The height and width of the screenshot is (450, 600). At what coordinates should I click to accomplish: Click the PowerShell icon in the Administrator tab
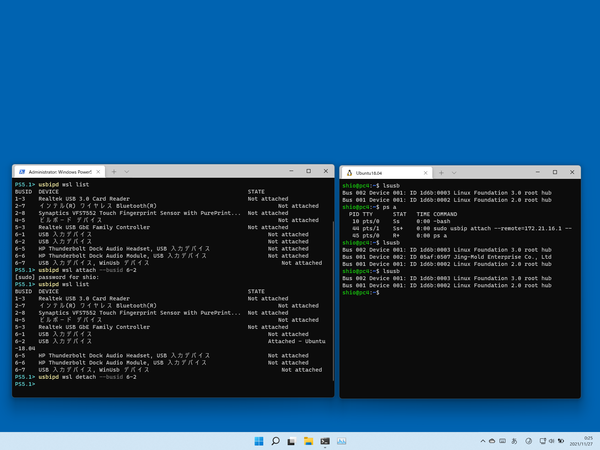pos(22,171)
